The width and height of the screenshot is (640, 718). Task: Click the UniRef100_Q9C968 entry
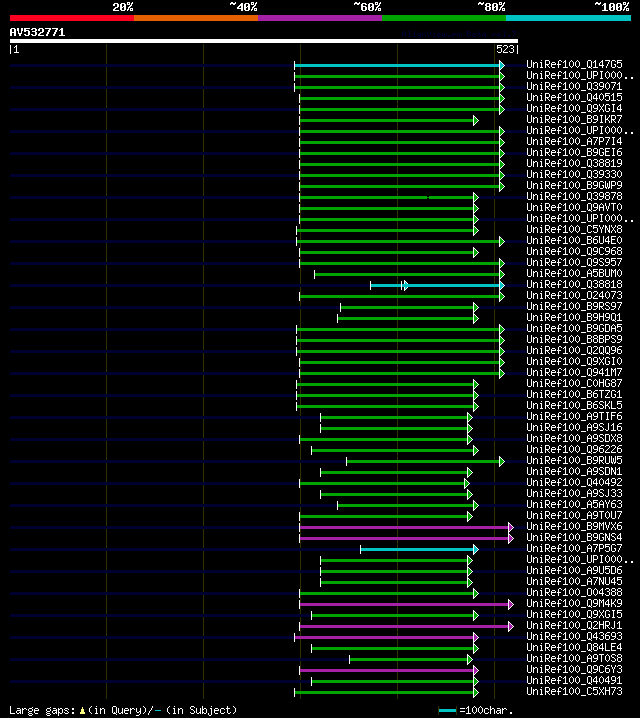tap(574, 251)
